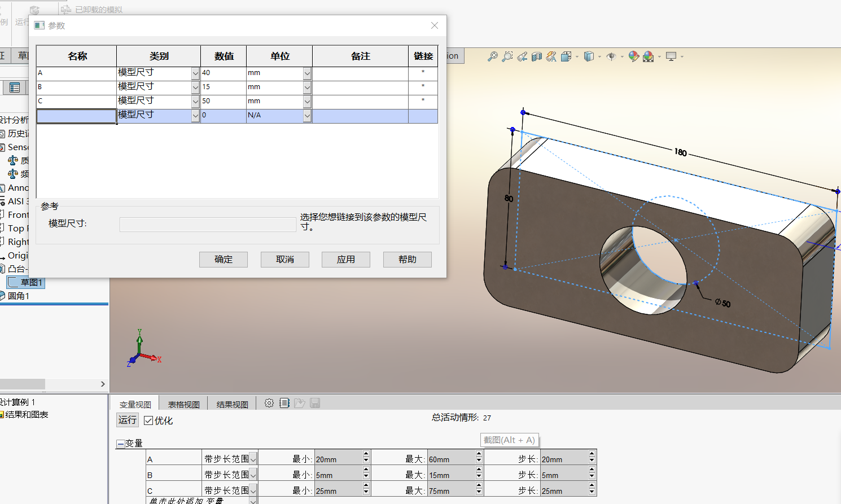Screen dimensions: 841x504
Task: Click the 确定 button in parameters dialog
Action: pyautogui.click(x=224, y=259)
